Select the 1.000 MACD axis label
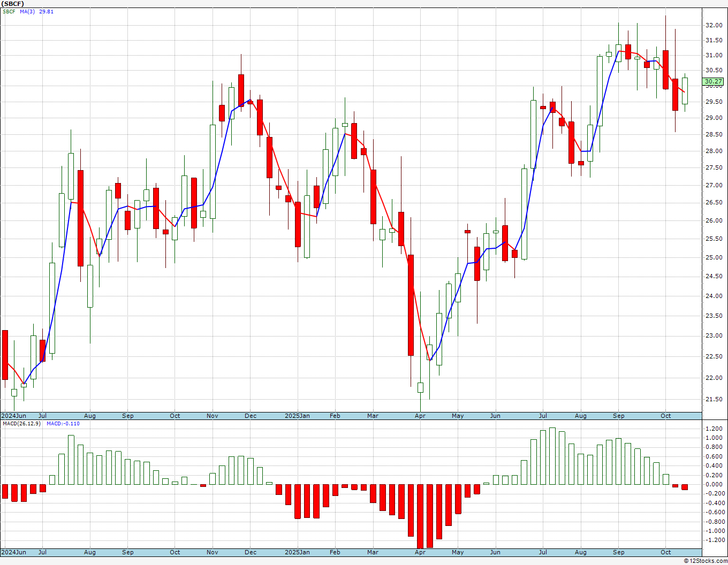 click(x=715, y=438)
